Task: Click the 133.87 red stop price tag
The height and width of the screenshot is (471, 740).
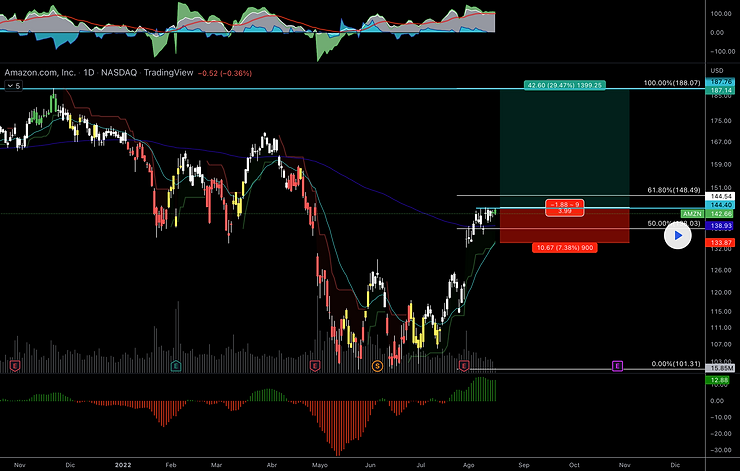Action: click(720, 243)
